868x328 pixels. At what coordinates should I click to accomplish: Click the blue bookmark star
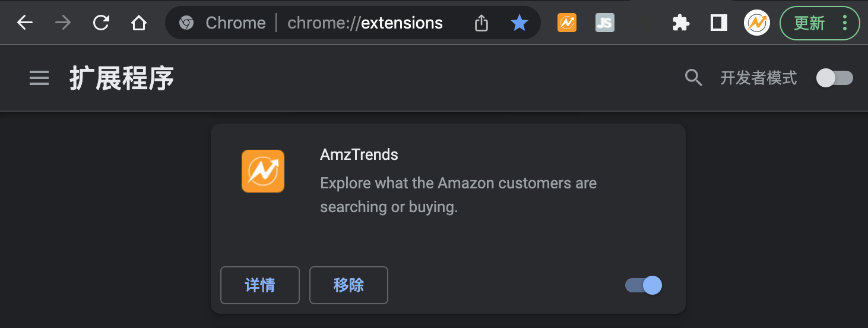[x=519, y=23]
